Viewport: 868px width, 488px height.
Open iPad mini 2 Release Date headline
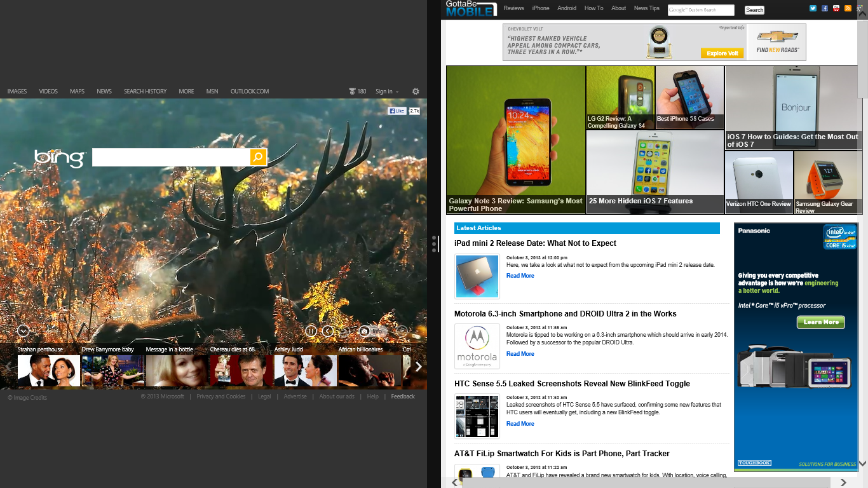tap(535, 243)
